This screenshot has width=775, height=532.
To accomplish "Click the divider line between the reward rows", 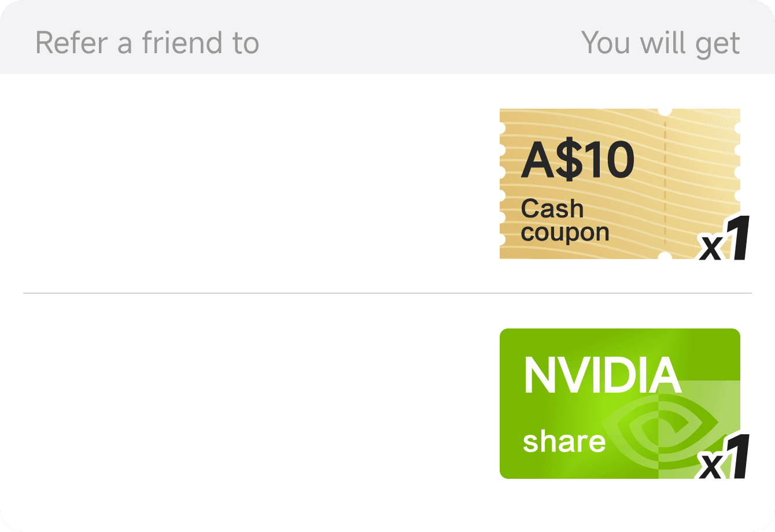I will pos(387,293).
